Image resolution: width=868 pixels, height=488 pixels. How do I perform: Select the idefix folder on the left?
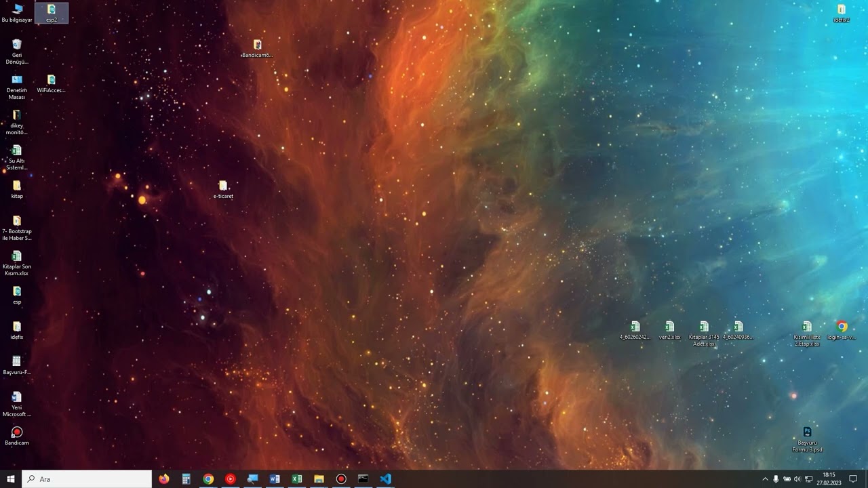[x=17, y=330]
